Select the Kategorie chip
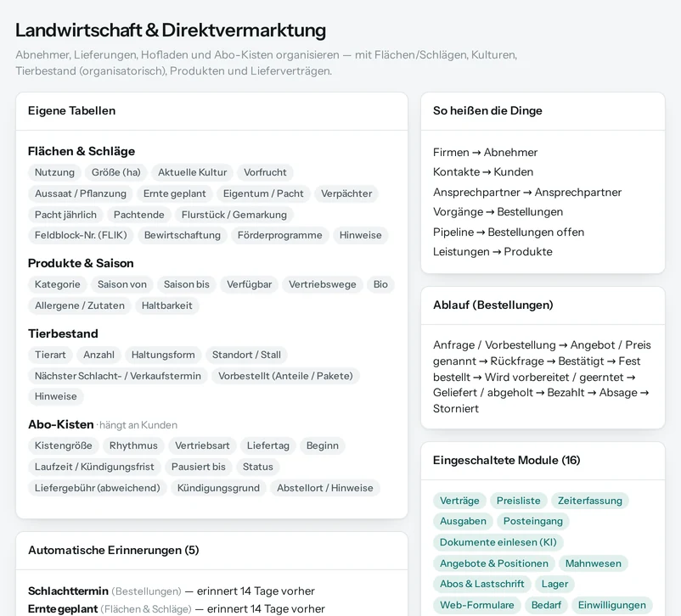The width and height of the screenshot is (681, 616). coord(58,284)
